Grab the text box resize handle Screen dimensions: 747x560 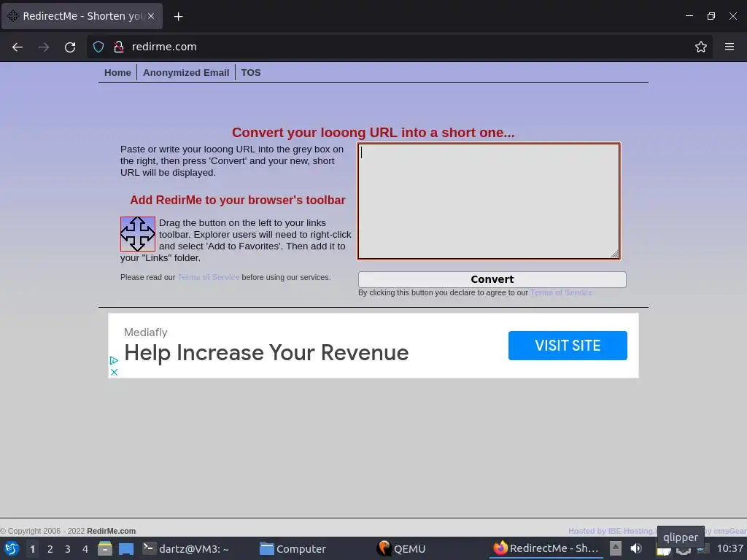click(614, 254)
